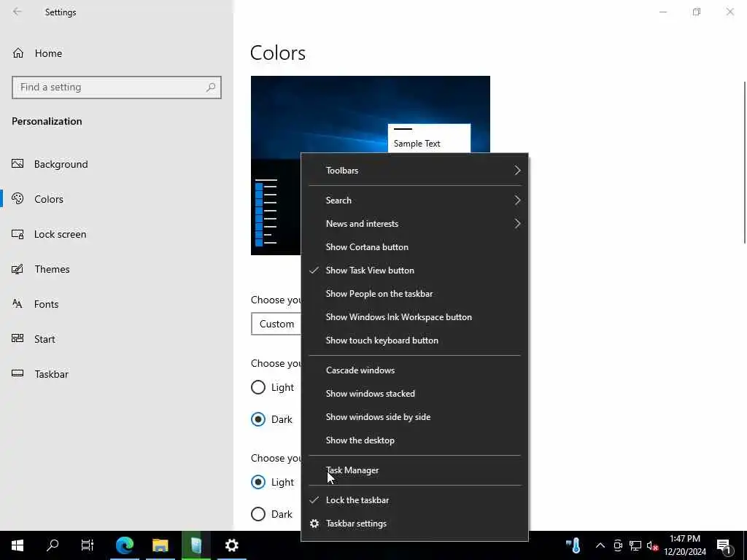Open the weather thermometer tray icon
This screenshot has width=747, height=560.
point(573,545)
